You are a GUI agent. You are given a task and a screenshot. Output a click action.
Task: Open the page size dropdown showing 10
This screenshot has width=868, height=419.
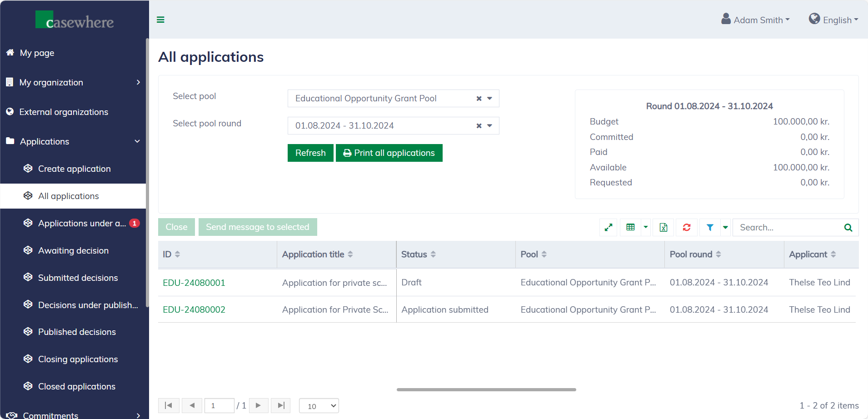[x=319, y=406]
